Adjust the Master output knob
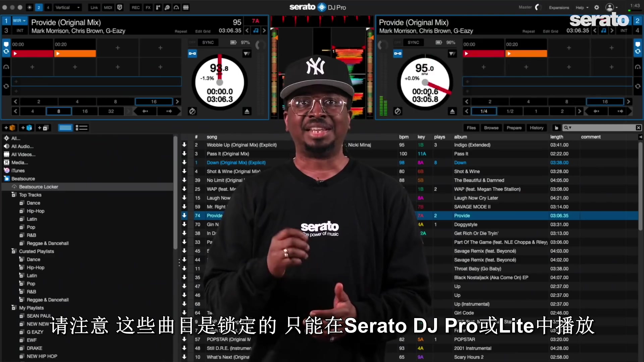This screenshot has height=362, width=644. (x=538, y=7)
